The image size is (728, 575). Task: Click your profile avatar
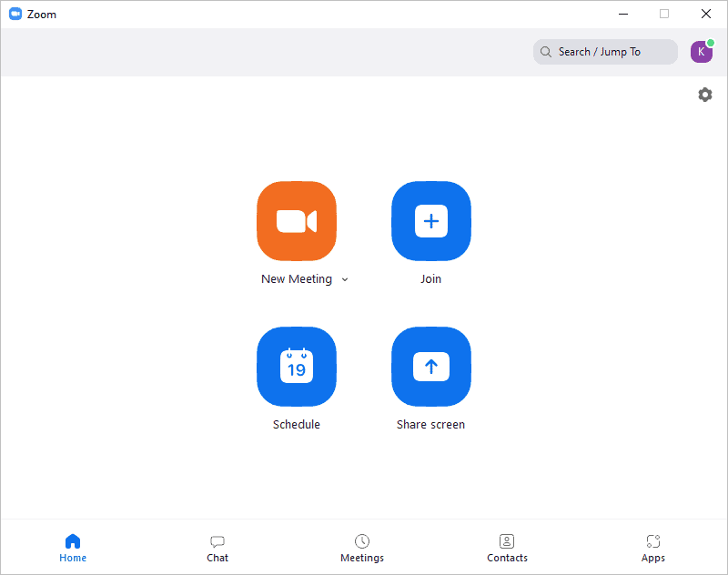pos(702,52)
